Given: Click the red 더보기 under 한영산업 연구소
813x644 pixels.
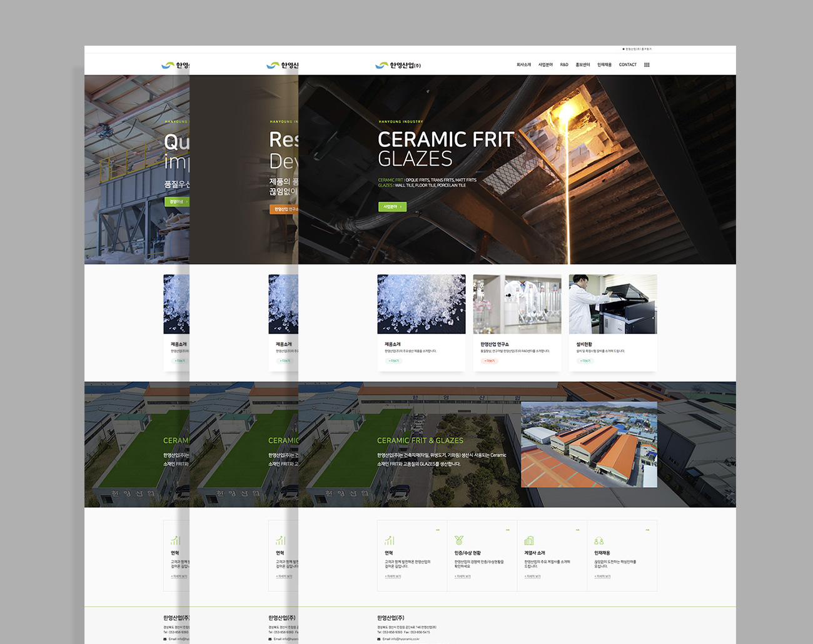Looking at the screenshot, I should pos(490,361).
